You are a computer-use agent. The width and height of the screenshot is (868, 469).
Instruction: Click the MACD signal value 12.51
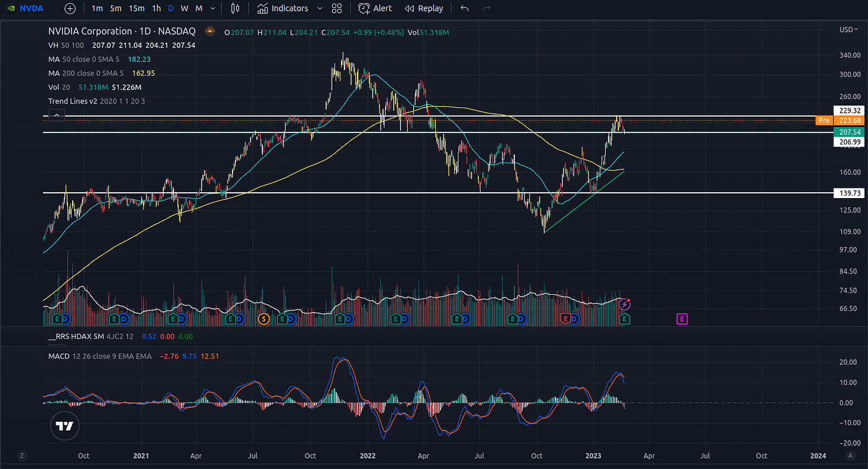210,356
